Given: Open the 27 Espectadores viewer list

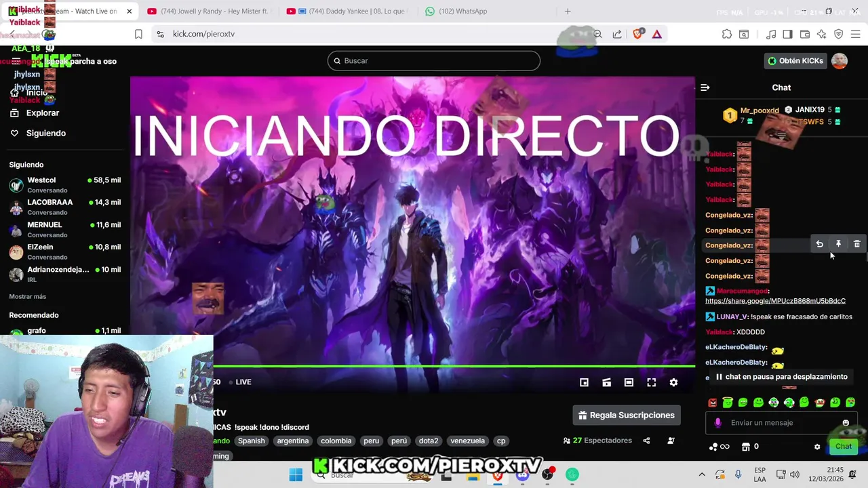Looking at the screenshot, I should coord(597,441).
